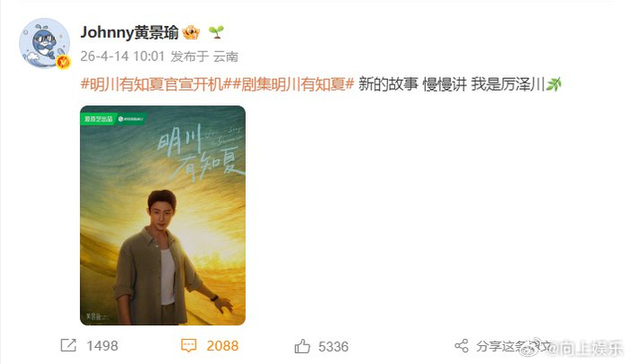Image resolution: width=630 pixels, height=364 pixels.
Task: View the 明川有知夏 poster image
Action: 163,216
